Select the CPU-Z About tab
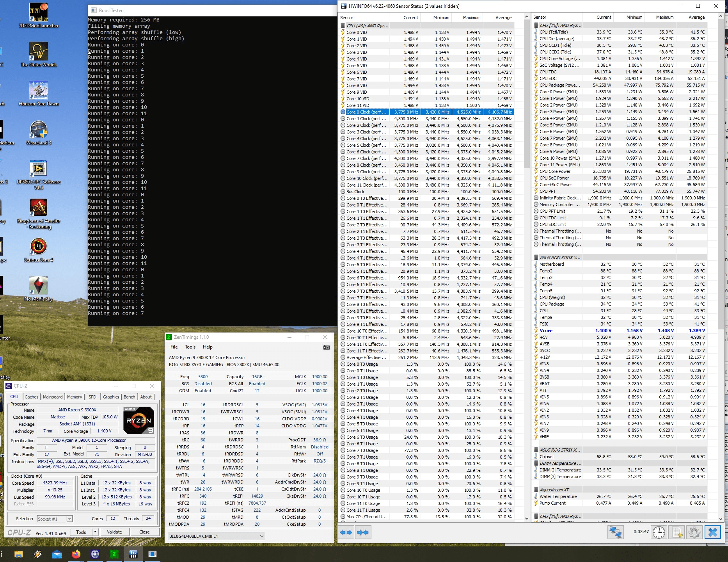Image resolution: width=728 pixels, height=562 pixels. [146, 397]
